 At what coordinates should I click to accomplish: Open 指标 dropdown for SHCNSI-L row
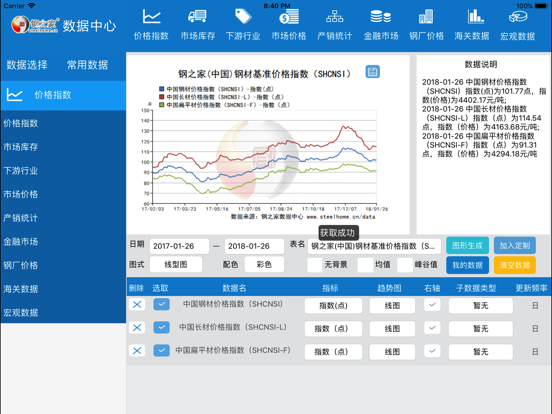(x=333, y=329)
